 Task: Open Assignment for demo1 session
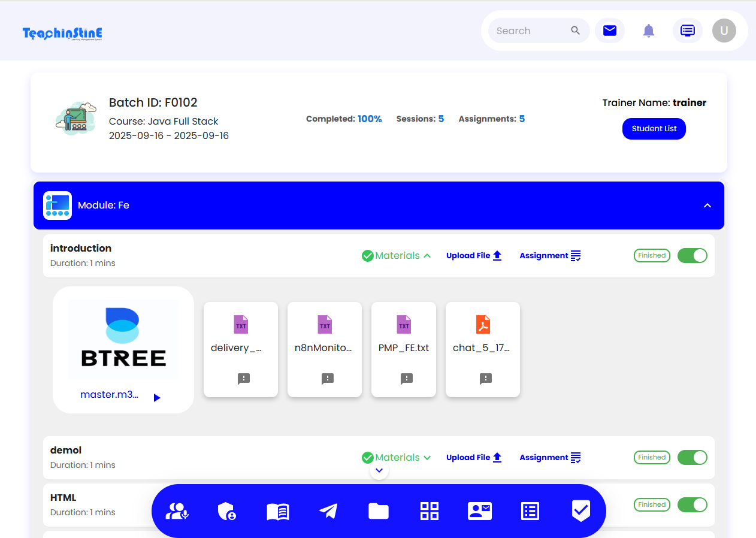[550, 458]
